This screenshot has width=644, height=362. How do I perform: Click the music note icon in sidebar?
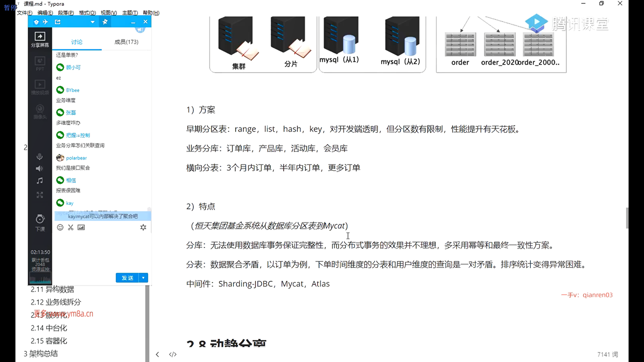pos(40,181)
